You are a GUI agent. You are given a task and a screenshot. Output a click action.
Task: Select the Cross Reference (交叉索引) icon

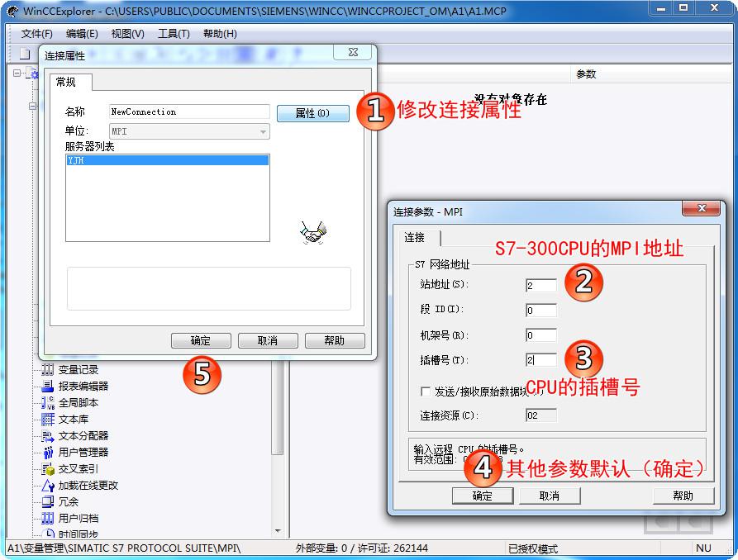click(x=47, y=468)
